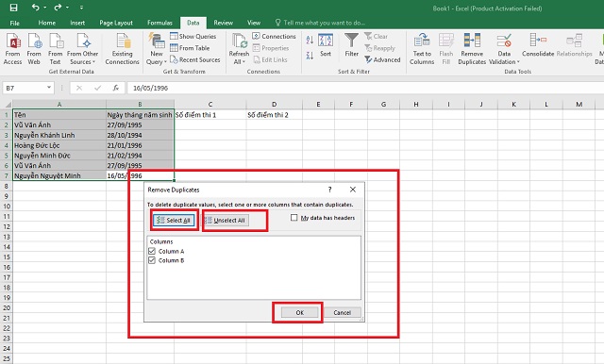The image size is (604, 364).
Task: Open Connections in ribbon
Action: (275, 36)
